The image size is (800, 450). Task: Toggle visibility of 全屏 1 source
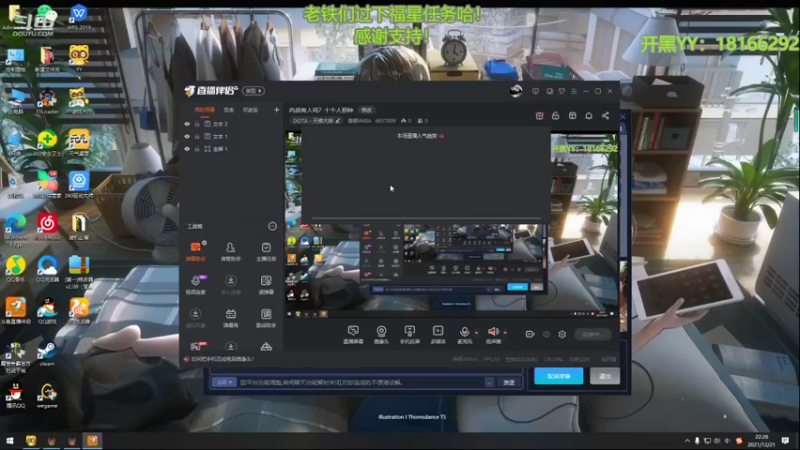[187, 149]
